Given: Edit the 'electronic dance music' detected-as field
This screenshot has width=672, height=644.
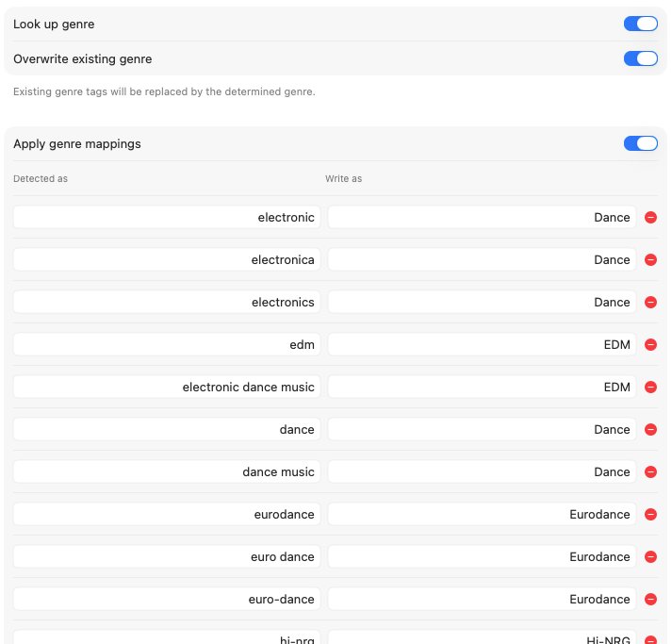Looking at the screenshot, I should [x=167, y=388].
